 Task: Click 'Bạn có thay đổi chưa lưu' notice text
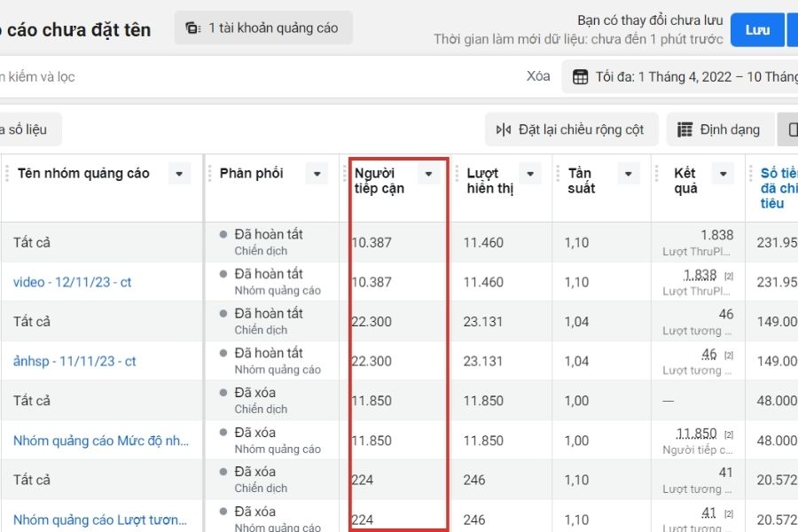click(650, 20)
